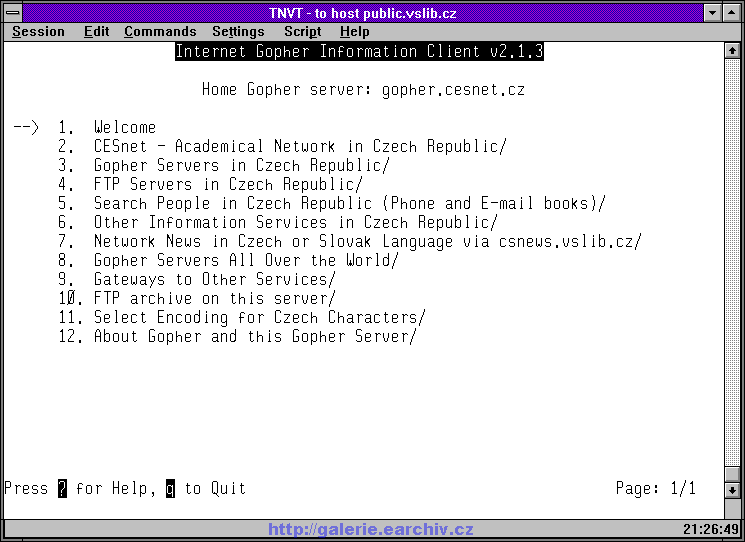
Task: Select Gopher Servers All Over the World
Action: pos(246,260)
